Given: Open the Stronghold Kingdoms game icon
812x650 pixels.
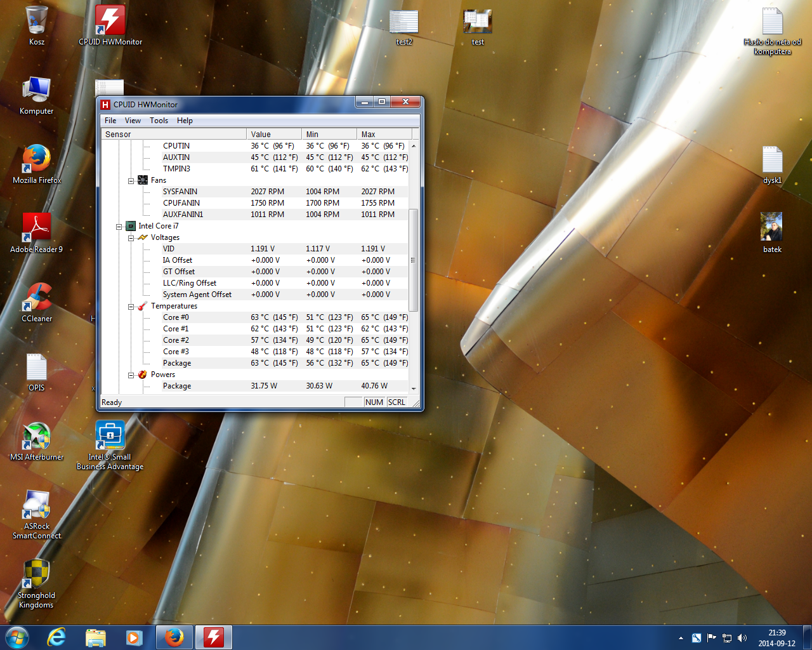Looking at the screenshot, I should coord(36,574).
